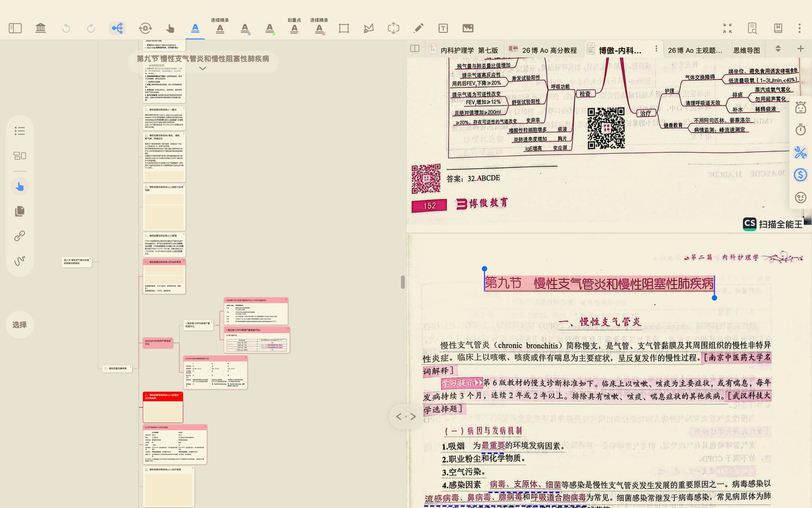Click highlighted heading 第九节 慢性支气管炎和慢性阻塞性肺疾病

click(599, 283)
